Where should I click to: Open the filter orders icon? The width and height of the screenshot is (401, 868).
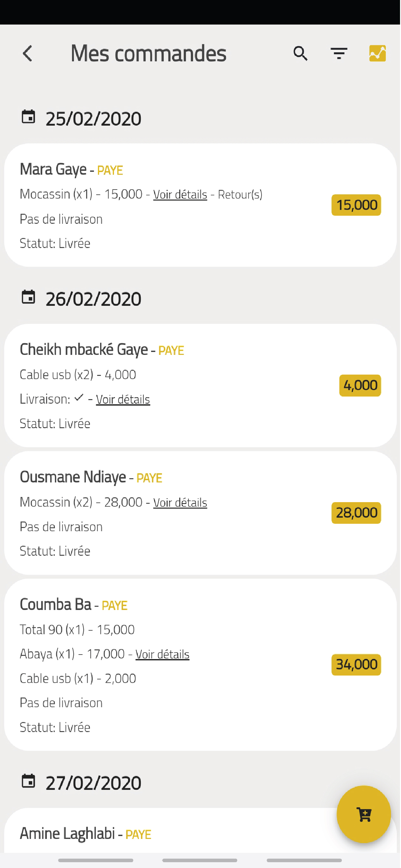pos(339,54)
